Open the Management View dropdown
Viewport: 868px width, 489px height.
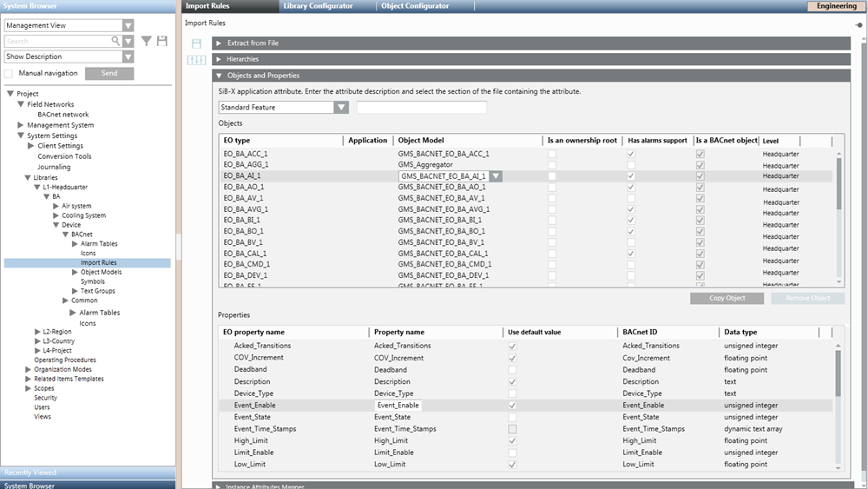[128, 26]
